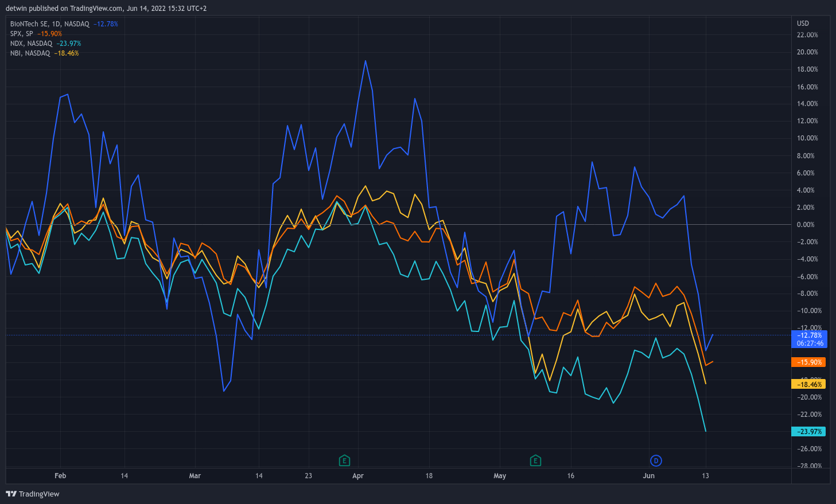Click the 14.00% scale label
This screenshot has height=504, width=836.
[807, 104]
